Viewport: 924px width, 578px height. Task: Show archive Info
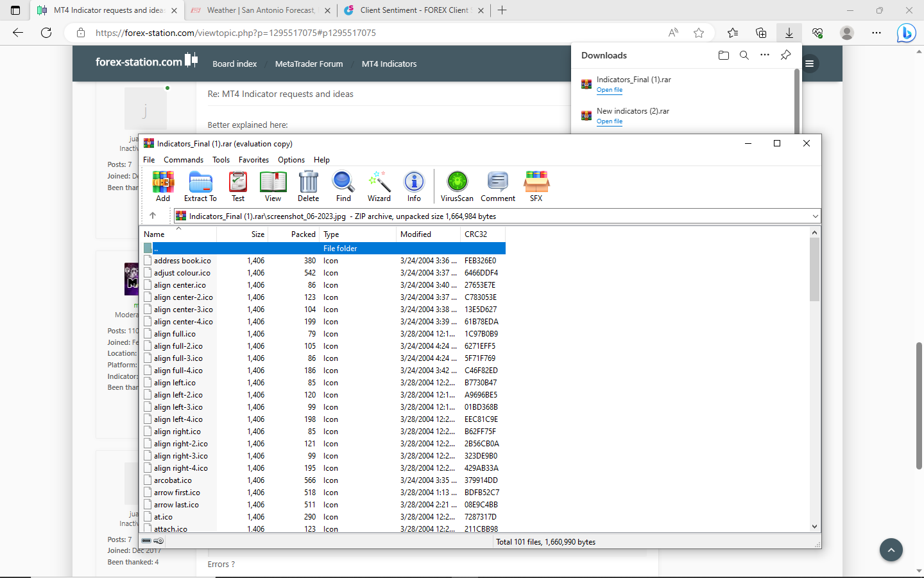click(x=414, y=186)
